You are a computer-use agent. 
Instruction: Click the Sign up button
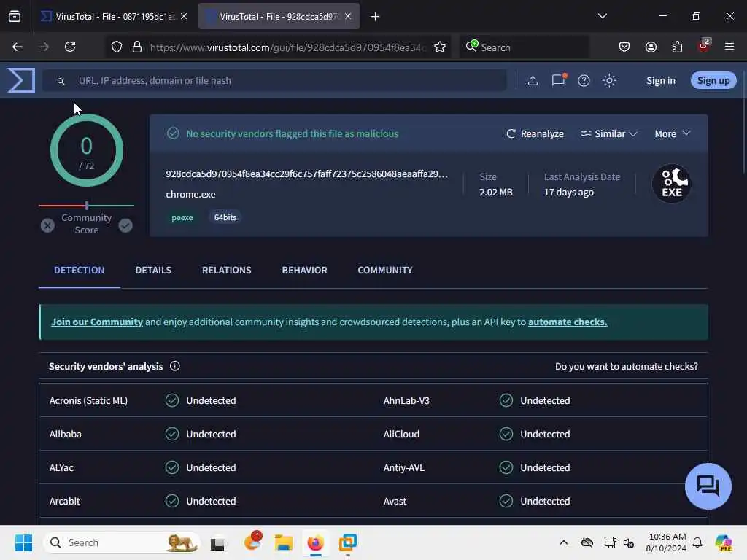(713, 80)
